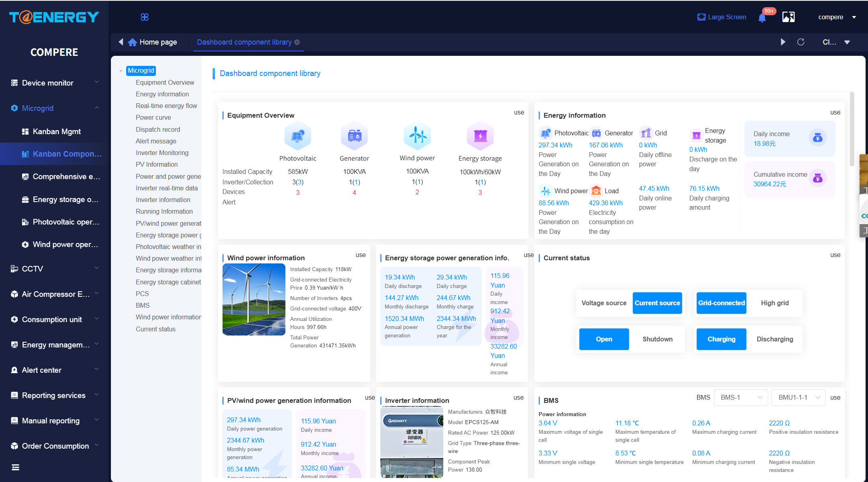Select Dispatch record tree item
The width and height of the screenshot is (868, 482).
(x=158, y=129)
